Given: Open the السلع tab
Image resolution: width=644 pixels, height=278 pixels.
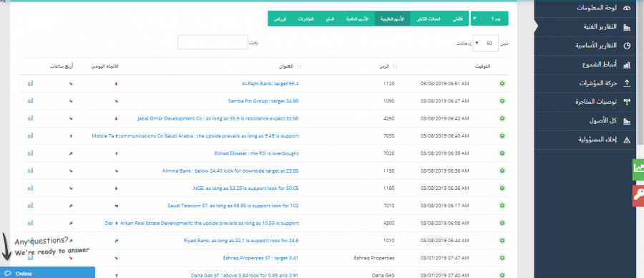Looking at the screenshot, I should point(331,19).
